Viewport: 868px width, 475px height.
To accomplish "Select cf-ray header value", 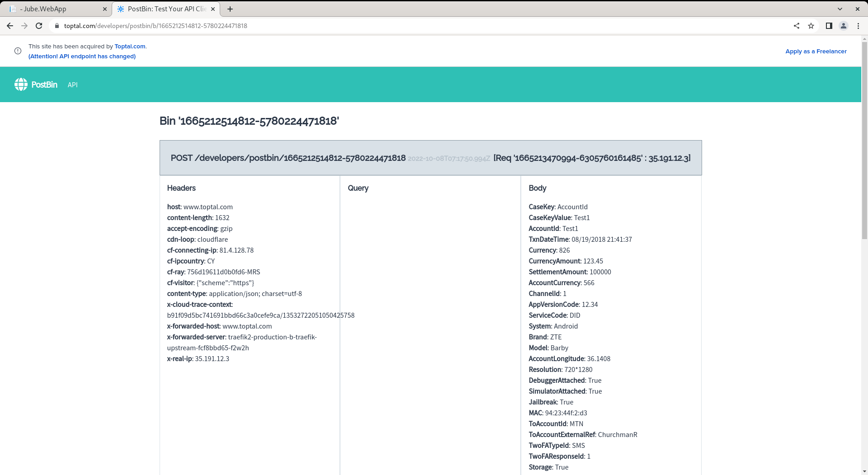I will click(223, 272).
